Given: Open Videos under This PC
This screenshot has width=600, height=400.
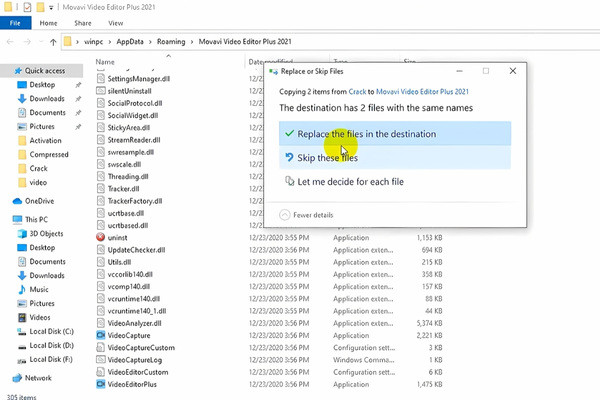Looking at the screenshot, I should tap(40, 317).
